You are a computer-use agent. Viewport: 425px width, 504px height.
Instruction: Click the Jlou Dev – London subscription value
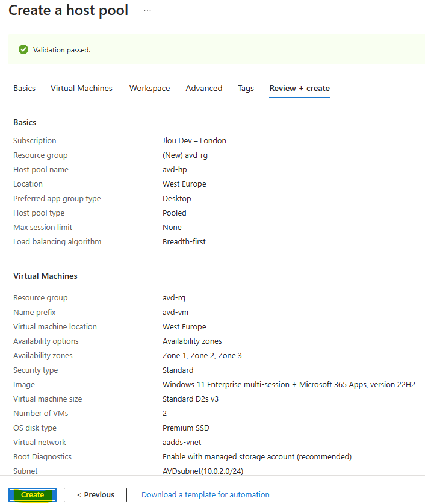[194, 141]
